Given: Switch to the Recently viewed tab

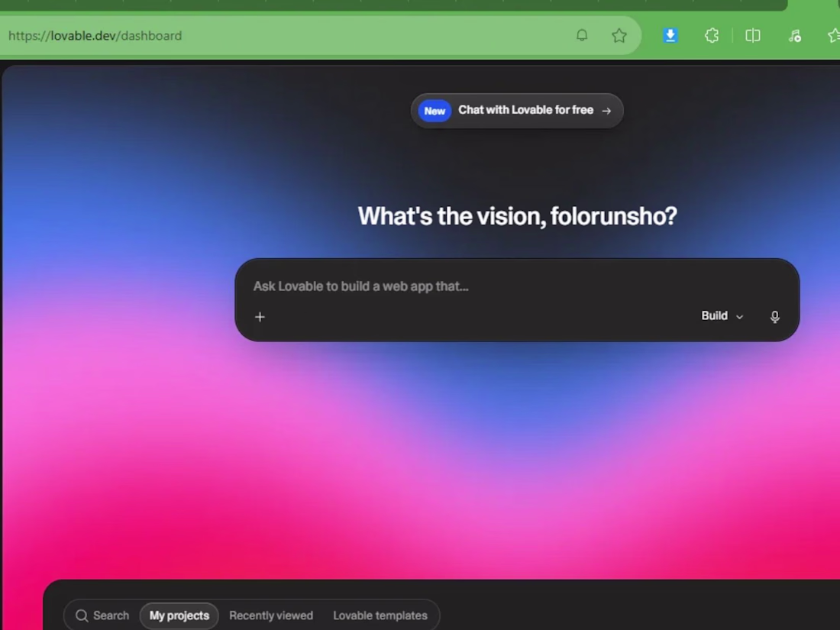Looking at the screenshot, I should coord(271,615).
